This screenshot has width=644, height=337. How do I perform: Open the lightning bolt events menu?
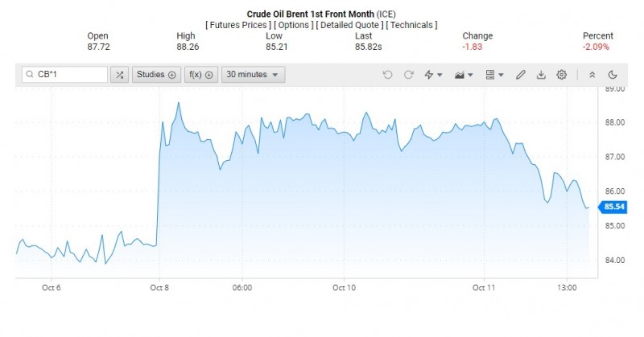[x=432, y=75]
